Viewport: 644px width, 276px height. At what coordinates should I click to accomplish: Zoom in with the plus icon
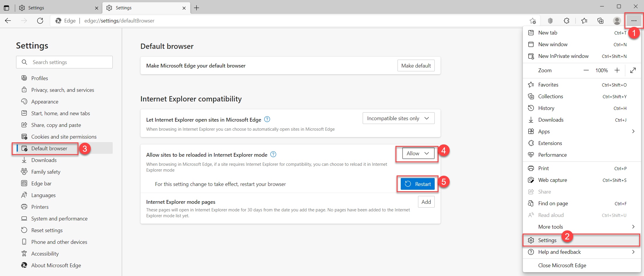click(617, 70)
